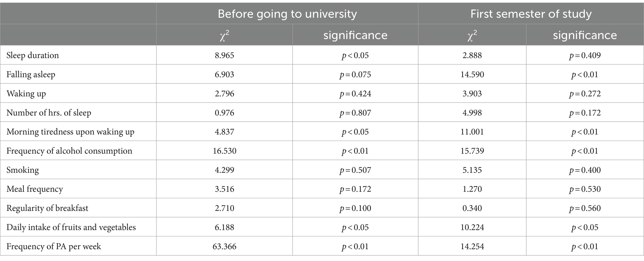The width and height of the screenshot is (644, 261).
Task: Click the p = 0.409 significance cell
Action: (585, 55)
